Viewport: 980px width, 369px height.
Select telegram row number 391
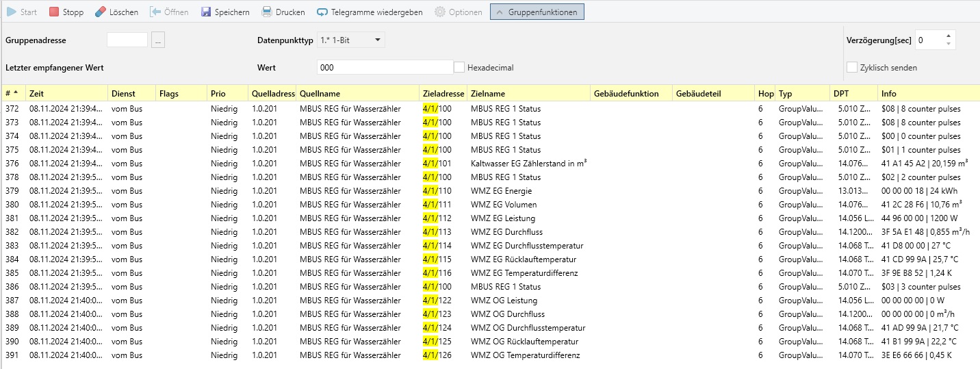pos(490,355)
